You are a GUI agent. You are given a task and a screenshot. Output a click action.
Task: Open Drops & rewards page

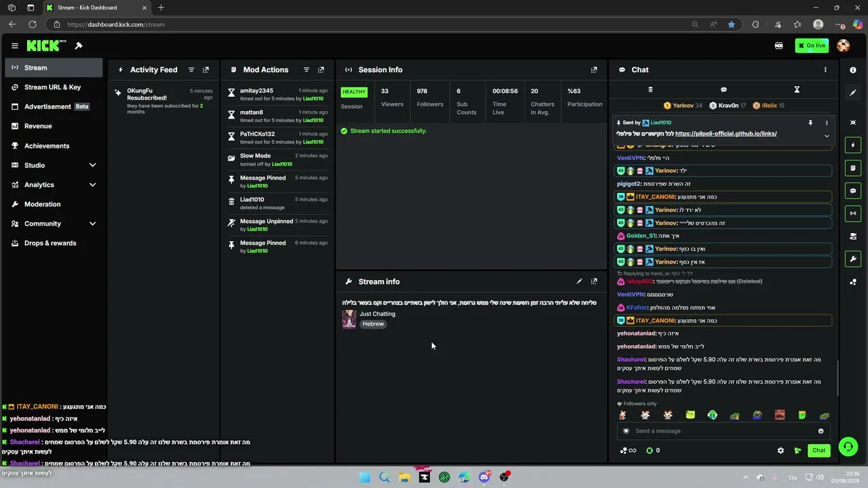[x=54, y=243]
